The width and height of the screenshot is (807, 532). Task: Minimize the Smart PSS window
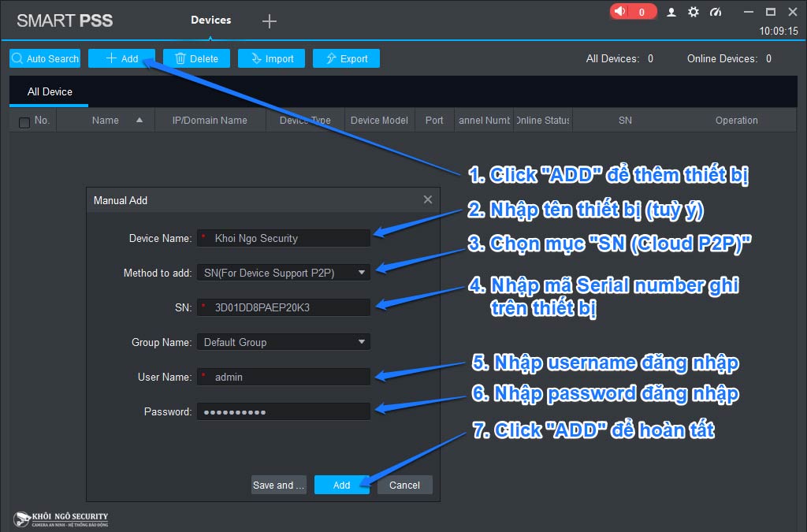tap(749, 12)
